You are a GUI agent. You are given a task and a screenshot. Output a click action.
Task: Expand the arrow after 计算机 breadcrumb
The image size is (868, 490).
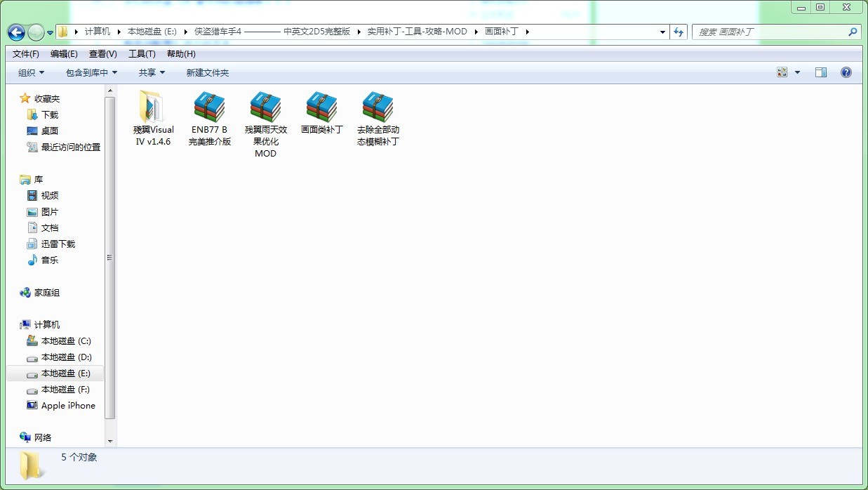(x=119, y=32)
